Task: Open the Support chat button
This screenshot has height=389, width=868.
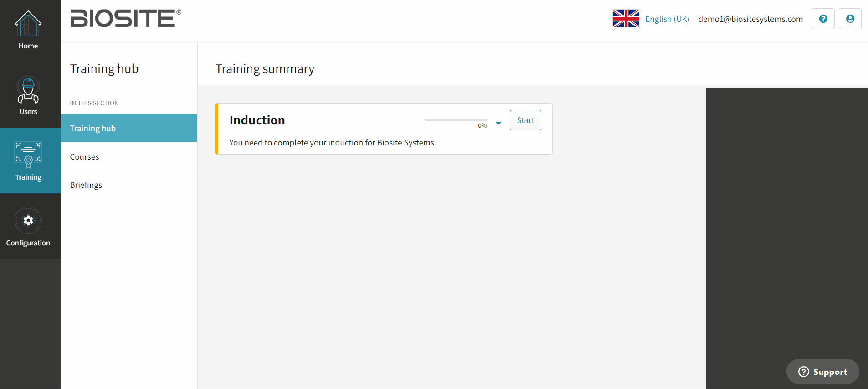Action: [x=822, y=372]
